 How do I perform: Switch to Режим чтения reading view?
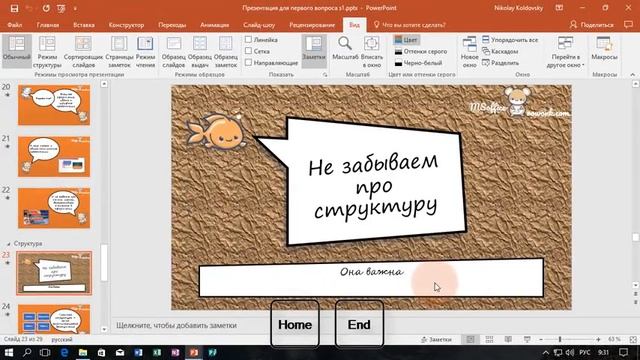click(x=145, y=52)
